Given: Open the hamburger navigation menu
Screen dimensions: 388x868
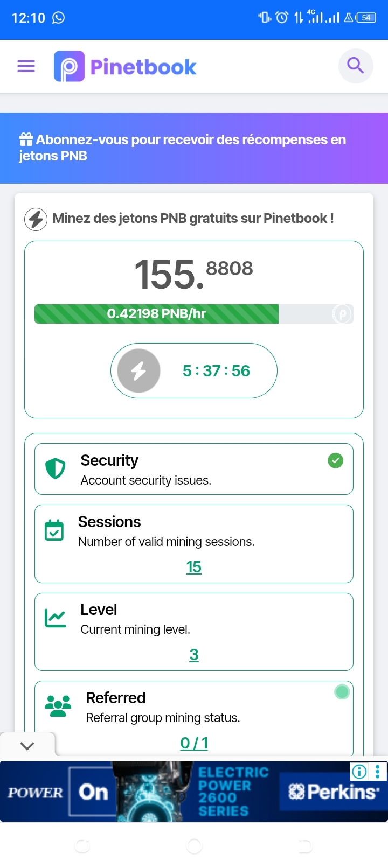Looking at the screenshot, I should point(26,66).
